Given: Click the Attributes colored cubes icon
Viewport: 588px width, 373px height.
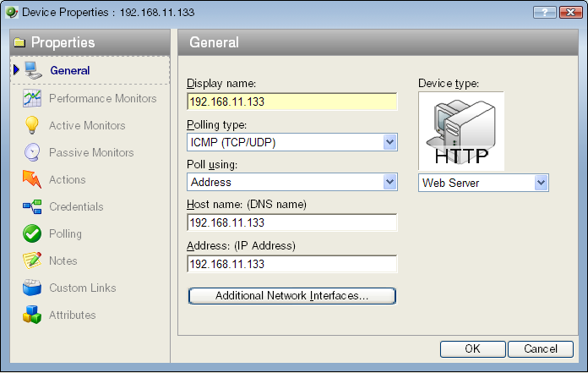Looking at the screenshot, I should (32, 315).
